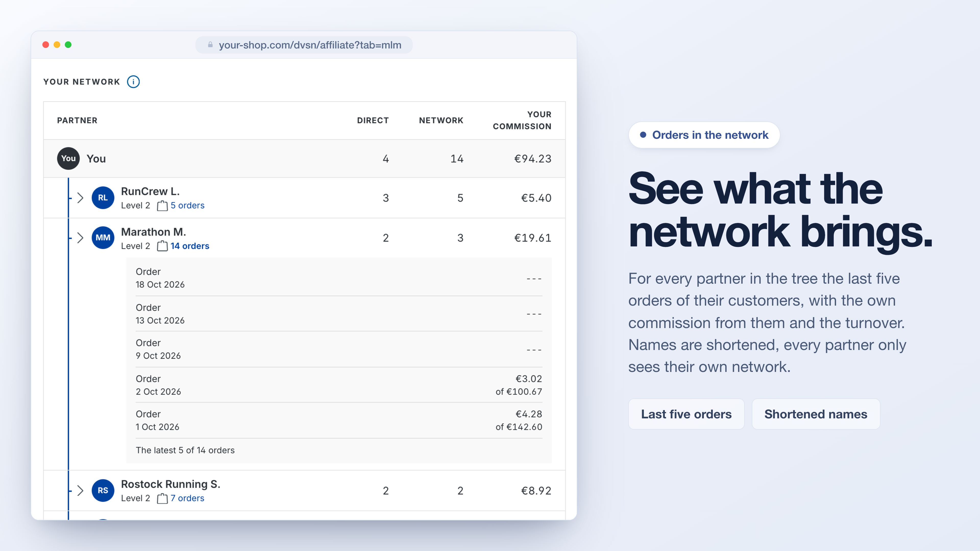Viewport: 980px width, 551px height.
Task: Click the €8.92 commission for Rostock Running
Action: (x=536, y=491)
